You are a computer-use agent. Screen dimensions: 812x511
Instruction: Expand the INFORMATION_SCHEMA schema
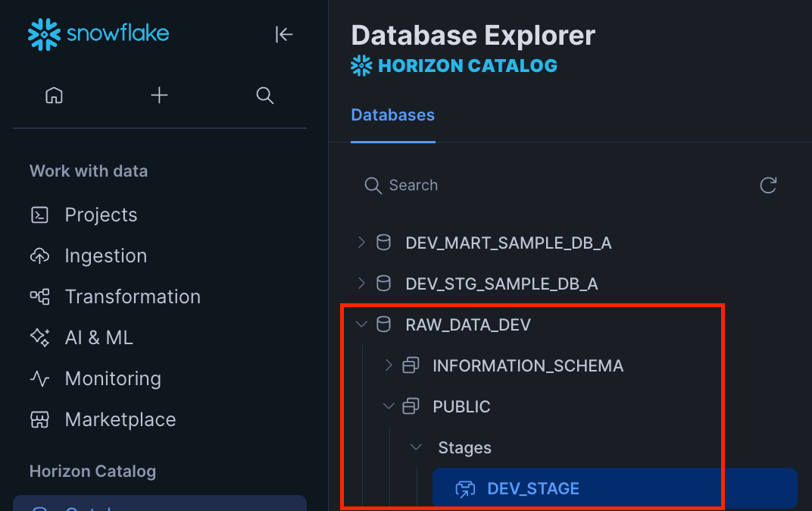[x=389, y=365]
